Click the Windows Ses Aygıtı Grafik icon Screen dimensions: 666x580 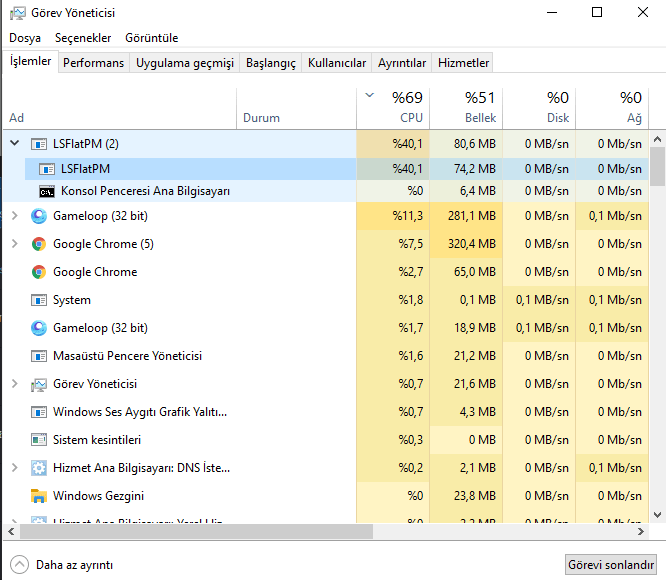pyautogui.click(x=39, y=412)
